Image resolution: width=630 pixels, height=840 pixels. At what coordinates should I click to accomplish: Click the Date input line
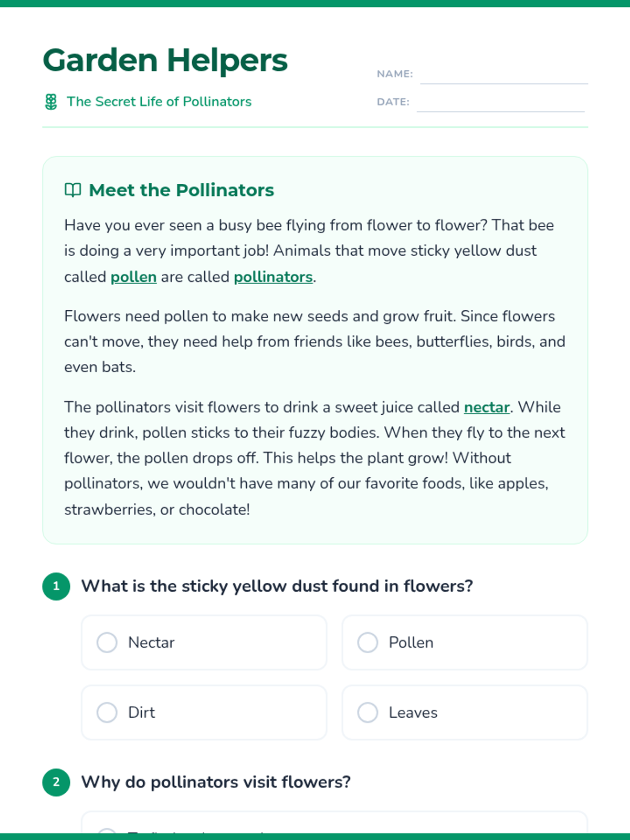pyautogui.click(x=500, y=104)
